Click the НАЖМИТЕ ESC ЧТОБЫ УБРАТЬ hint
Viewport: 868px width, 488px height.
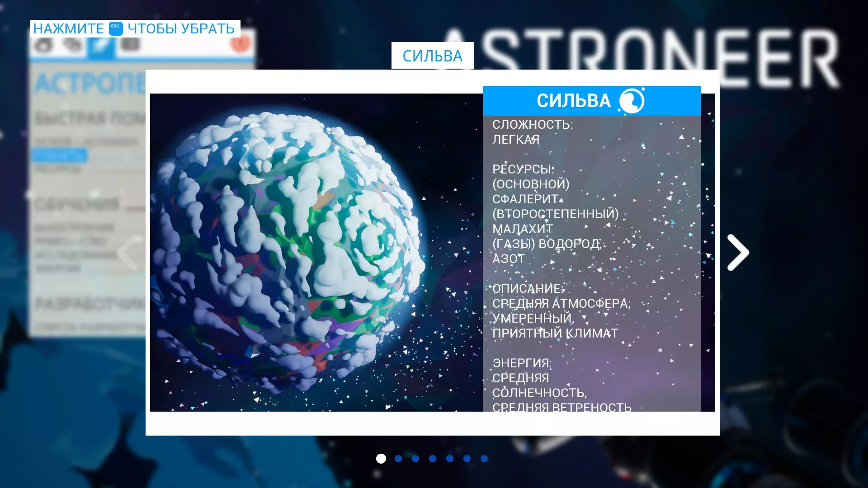coord(135,28)
